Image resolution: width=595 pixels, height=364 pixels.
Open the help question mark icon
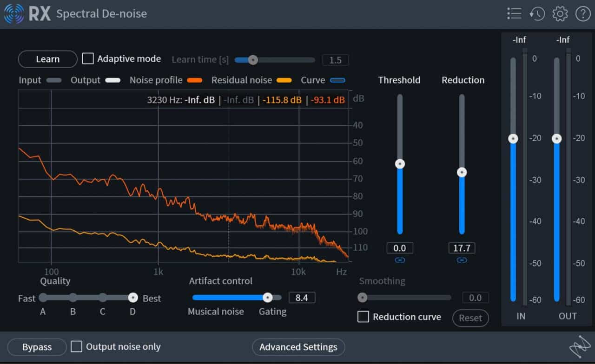(583, 13)
